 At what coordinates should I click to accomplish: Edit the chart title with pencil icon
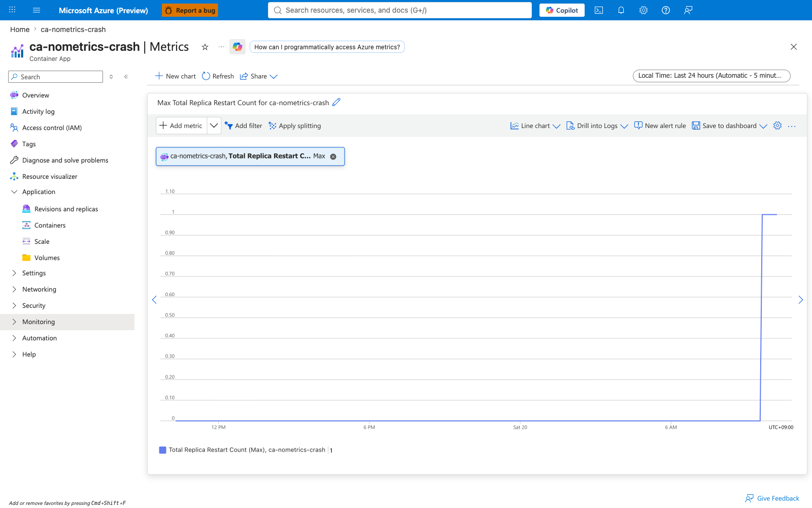click(x=336, y=102)
